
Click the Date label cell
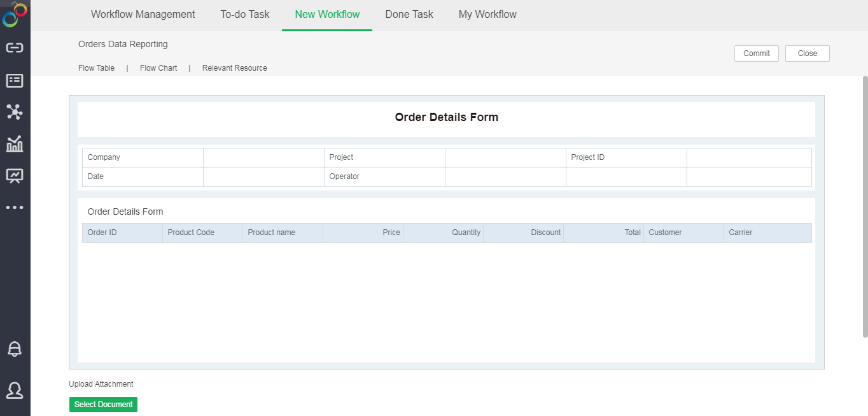click(x=143, y=176)
